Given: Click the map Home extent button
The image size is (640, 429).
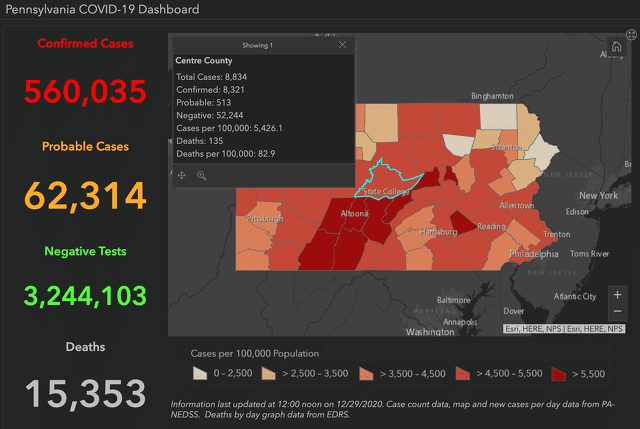Looking at the screenshot, I should click(617, 46).
